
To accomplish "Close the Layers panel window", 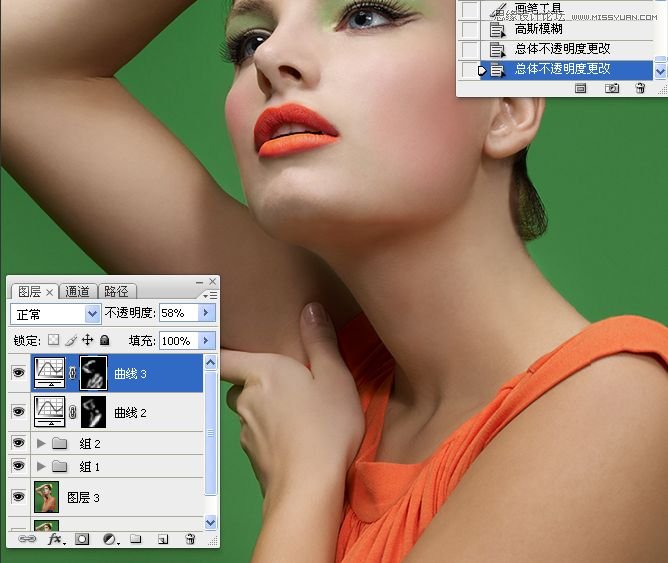I will 213,282.
